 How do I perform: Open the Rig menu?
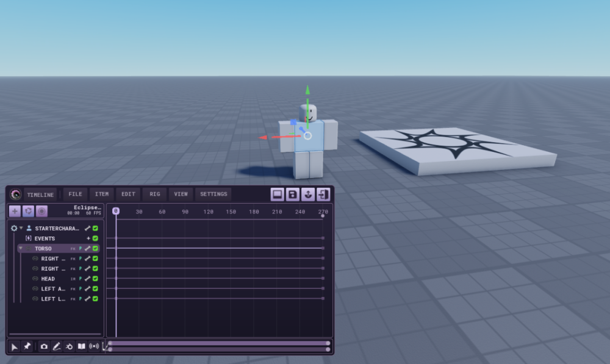(x=155, y=194)
